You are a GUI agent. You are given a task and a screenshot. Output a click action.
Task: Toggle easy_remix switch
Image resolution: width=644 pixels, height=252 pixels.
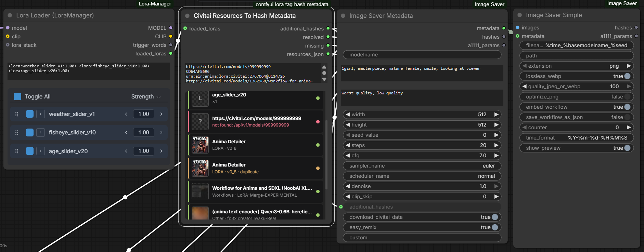[495, 227]
